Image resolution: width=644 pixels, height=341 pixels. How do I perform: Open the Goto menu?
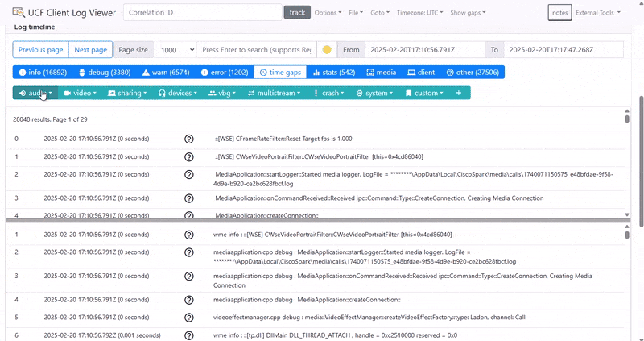pos(380,13)
